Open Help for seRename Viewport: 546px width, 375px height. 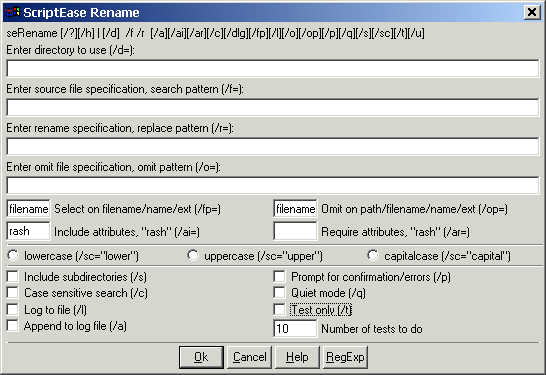[297, 357]
